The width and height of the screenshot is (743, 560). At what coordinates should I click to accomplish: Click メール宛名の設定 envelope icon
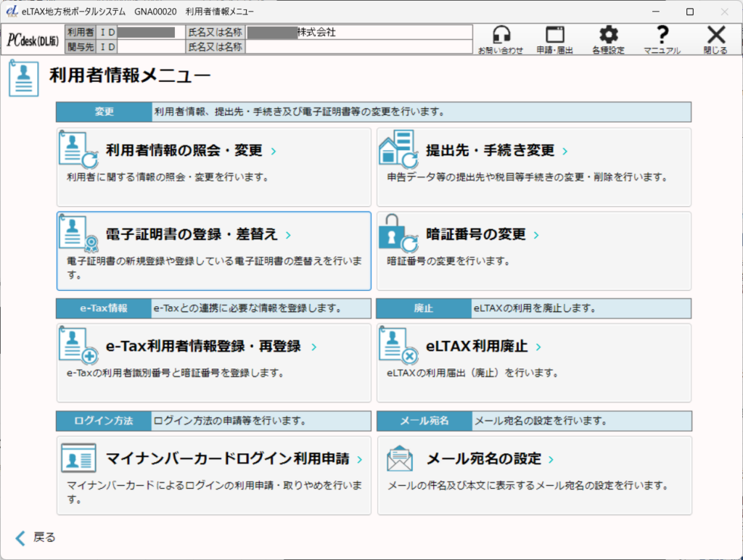[x=400, y=458]
